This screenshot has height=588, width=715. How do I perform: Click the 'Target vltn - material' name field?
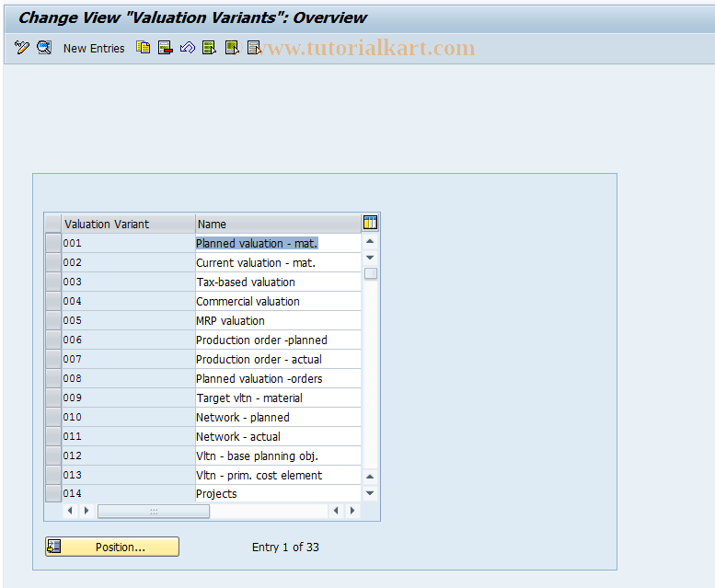278,398
